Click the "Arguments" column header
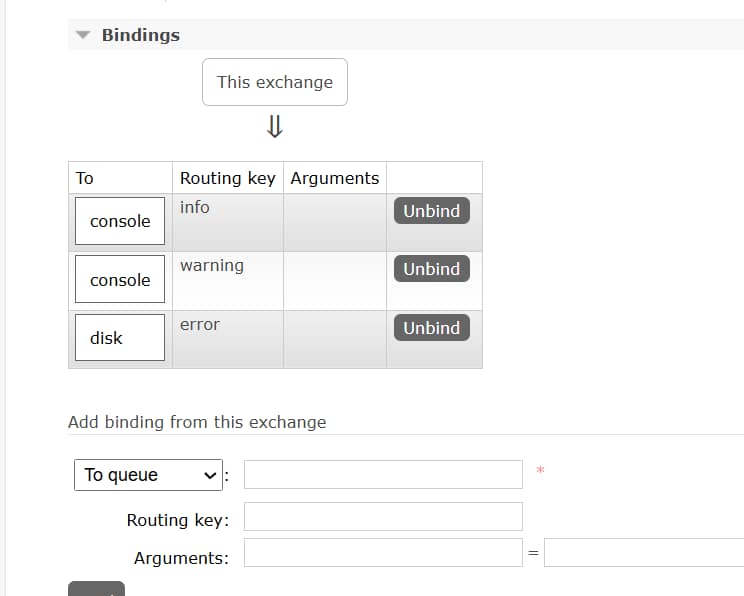Image resolution: width=744 pixels, height=596 pixels. pyautogui.click(x=335, y=178)
